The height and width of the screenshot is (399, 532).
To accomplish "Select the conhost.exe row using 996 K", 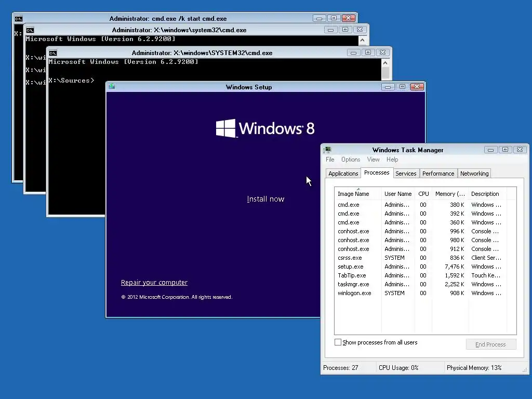I will [x=421, y=231].
